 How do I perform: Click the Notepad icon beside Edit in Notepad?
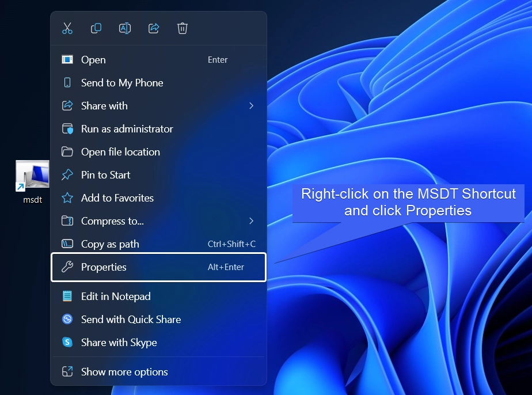(x=67, y=296)
